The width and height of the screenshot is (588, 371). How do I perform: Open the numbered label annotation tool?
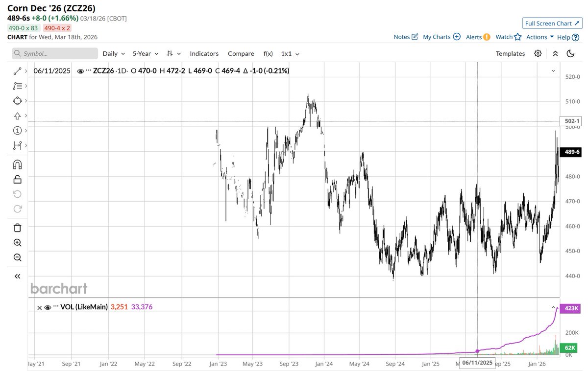coord(18,130)
